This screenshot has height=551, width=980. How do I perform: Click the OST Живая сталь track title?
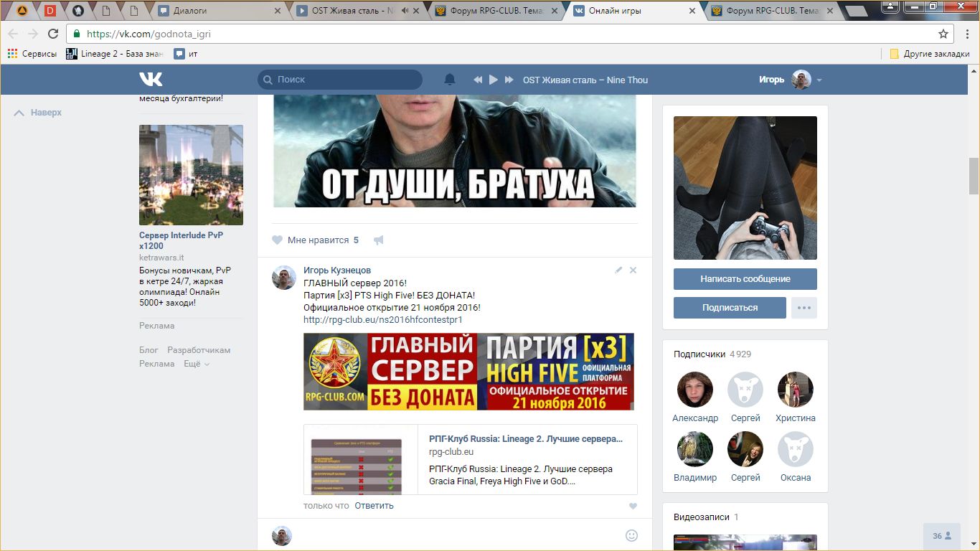click(x=585, y=80)
